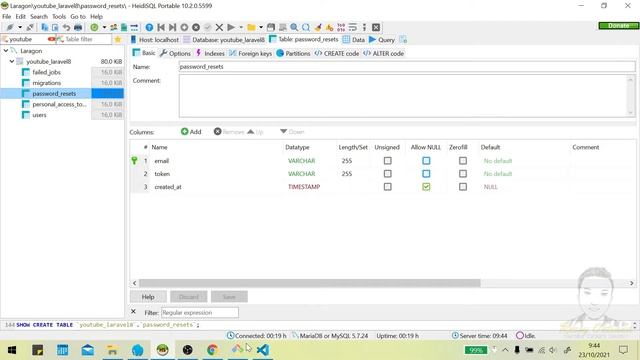The width and height of the screenshot is (640, 360).
Task: Collapse the youtube_laravel8 database node
Action: coord(12,61)
